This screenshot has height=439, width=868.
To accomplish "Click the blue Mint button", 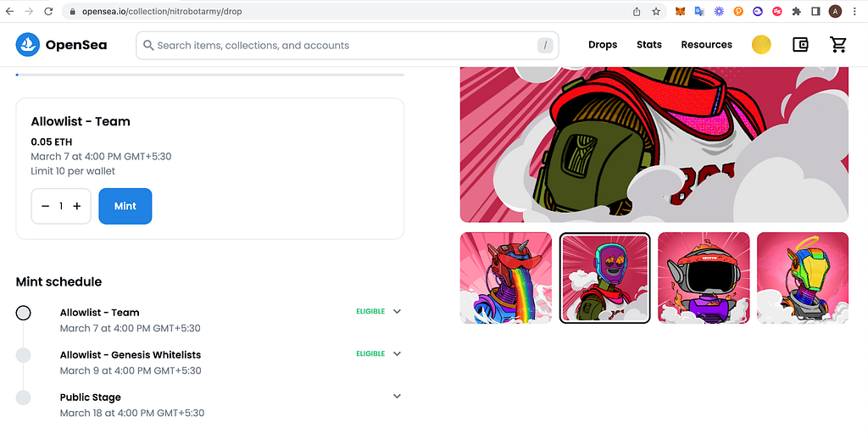I will pyautogui.click(x=125, y=207).
